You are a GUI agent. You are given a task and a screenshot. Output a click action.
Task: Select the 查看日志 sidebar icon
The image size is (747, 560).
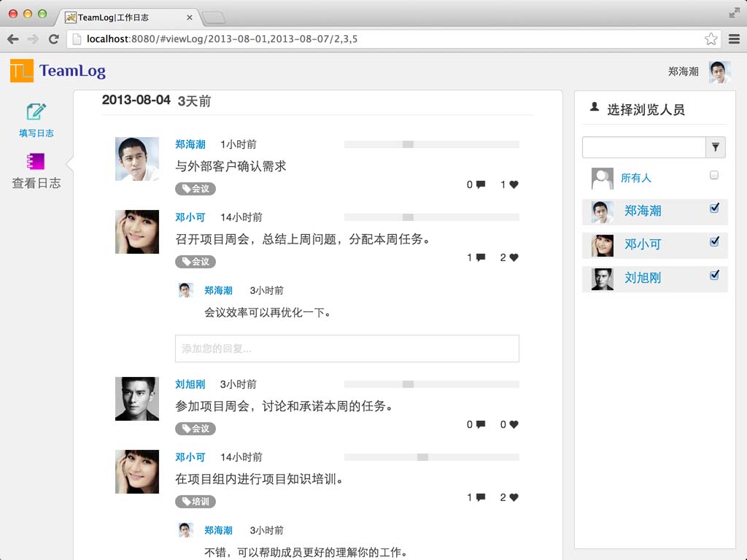pos(35,161)
